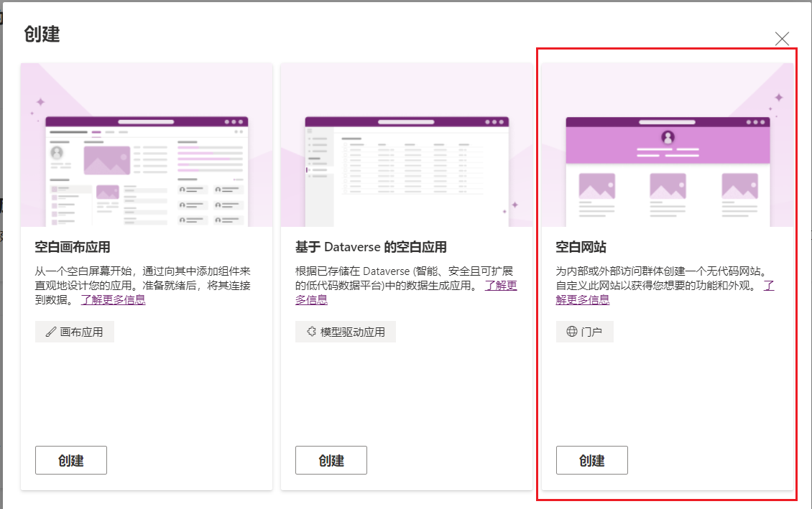Close the 创建 dialog with the X icon
Viewport: 812px width, 509px height.
click(x=782, y=38)
